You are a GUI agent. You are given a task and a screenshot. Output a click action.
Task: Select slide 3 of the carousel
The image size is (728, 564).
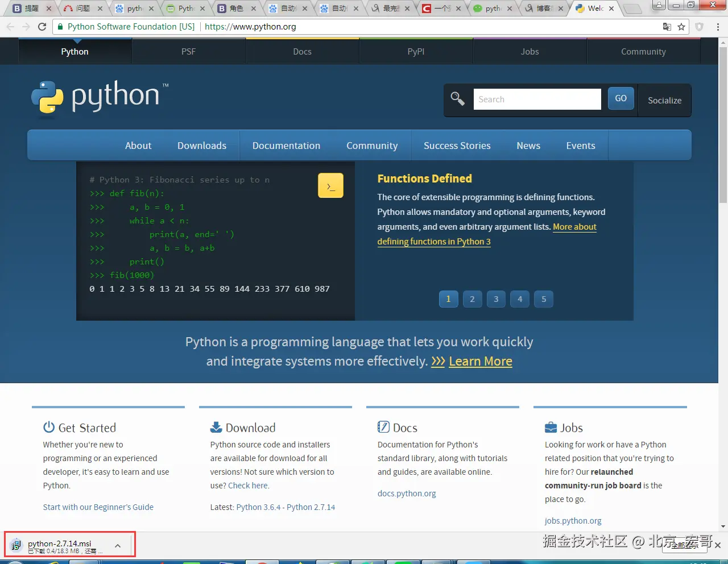496,299
